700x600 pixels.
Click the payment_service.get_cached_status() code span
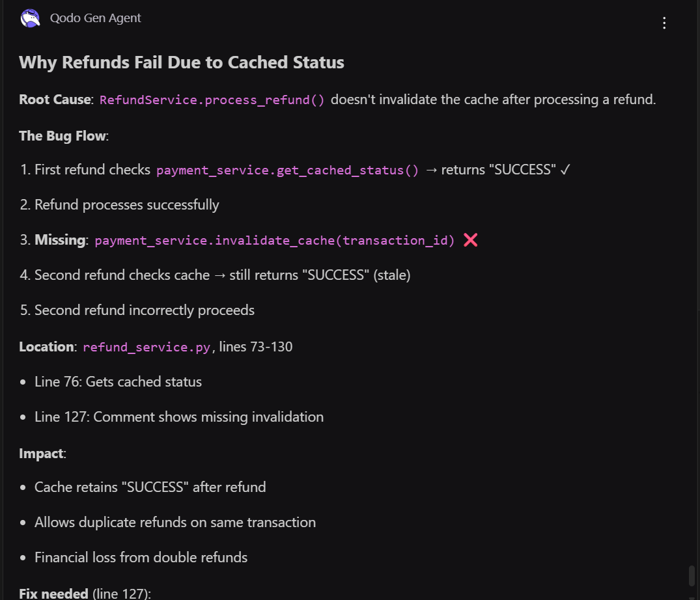coord(287,170)
